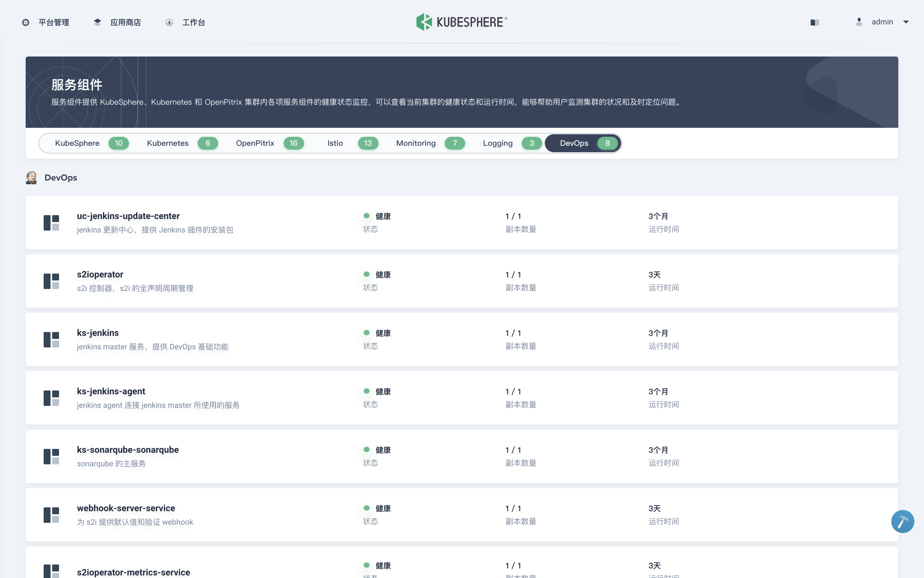
Task: Click the platform management gear icon
Action: coord(26,22)
